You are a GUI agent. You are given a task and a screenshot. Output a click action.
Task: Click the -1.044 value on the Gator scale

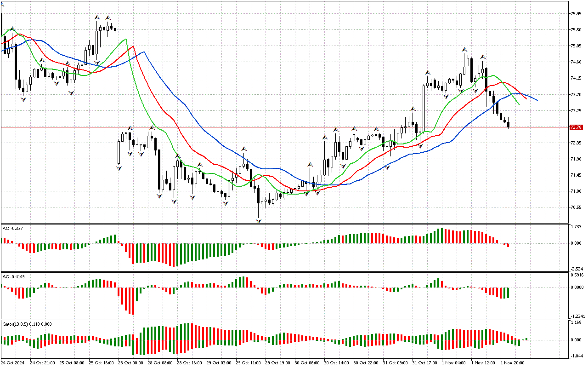coord(576,356)
